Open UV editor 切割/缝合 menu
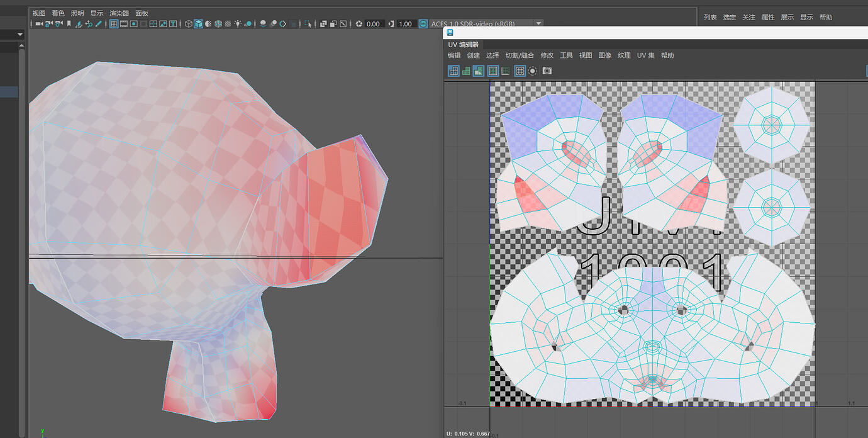Image resolution: width=868 pixels, height=438 pixels. [520, 55]
